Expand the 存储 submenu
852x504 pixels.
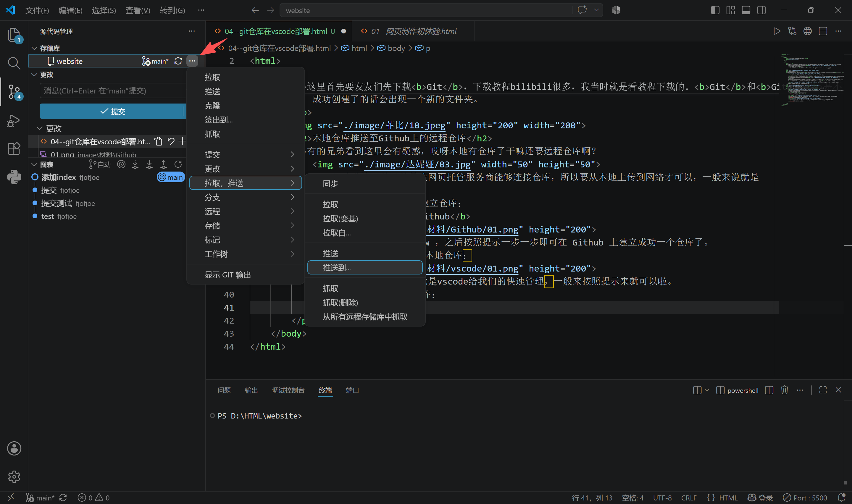pyautogui.click(x=245, y=225)
